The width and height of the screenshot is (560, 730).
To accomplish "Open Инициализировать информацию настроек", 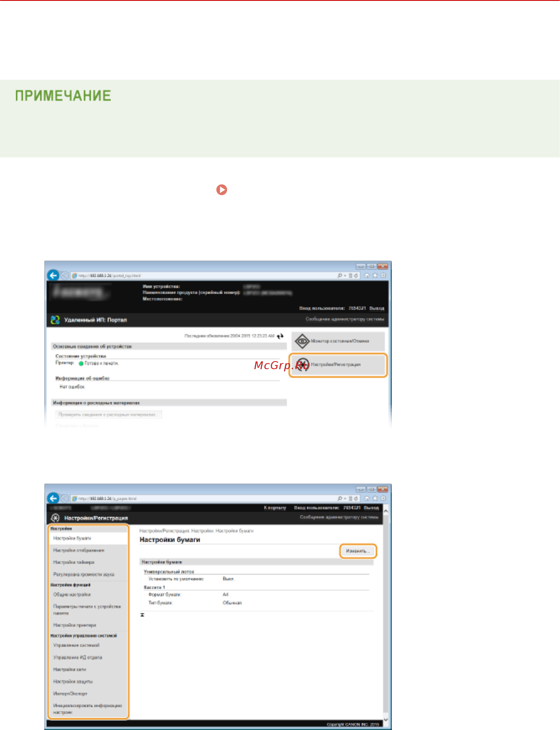I will coord(88,709).
